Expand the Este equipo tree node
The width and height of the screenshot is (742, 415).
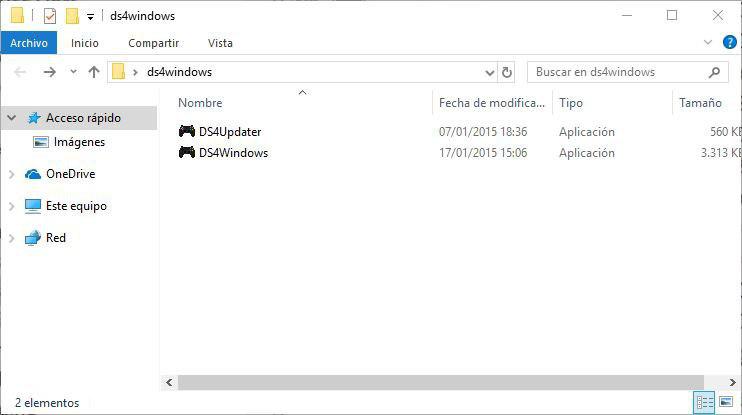pyautogui.click(x=12, y=206)
